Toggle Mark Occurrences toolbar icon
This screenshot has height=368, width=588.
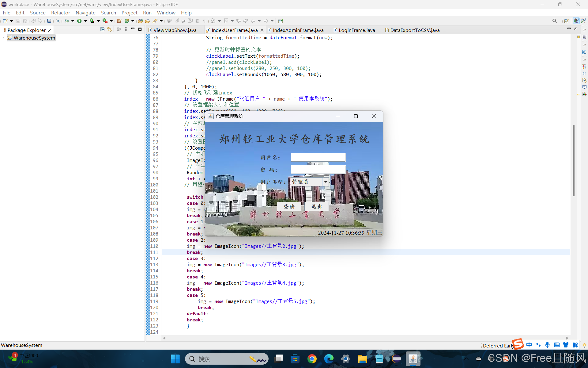click(176, 21)
